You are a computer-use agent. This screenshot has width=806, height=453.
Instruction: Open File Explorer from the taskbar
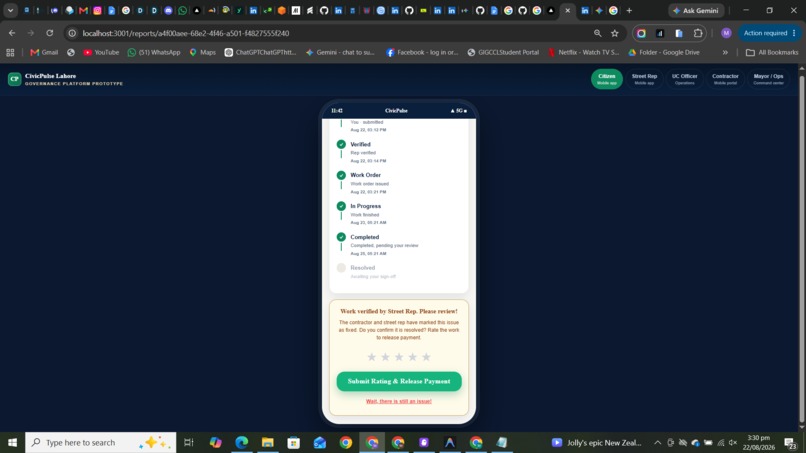pyautogui.click(x=268, y=442)
